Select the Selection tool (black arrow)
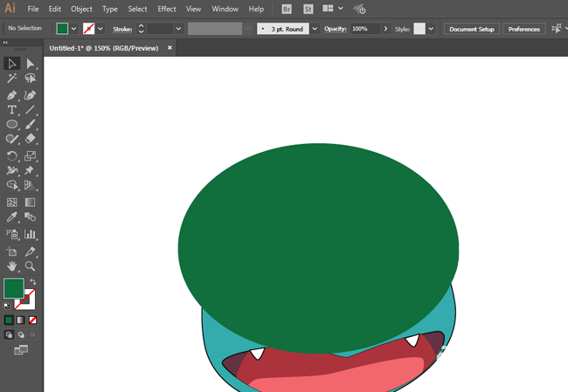The height and width of the screenshot is (392, 568). 12,64
